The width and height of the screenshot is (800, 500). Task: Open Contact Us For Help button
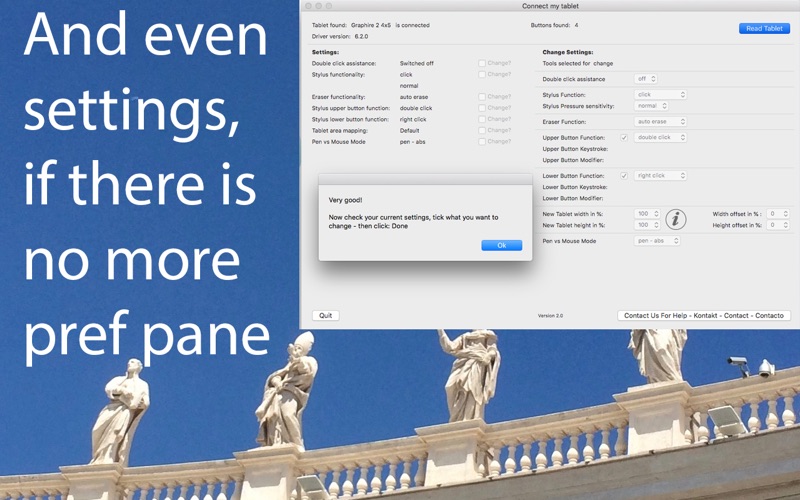[704, 315]
